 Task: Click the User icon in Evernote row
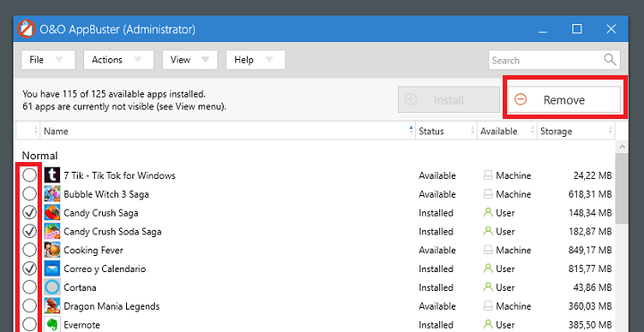point(487,324)
